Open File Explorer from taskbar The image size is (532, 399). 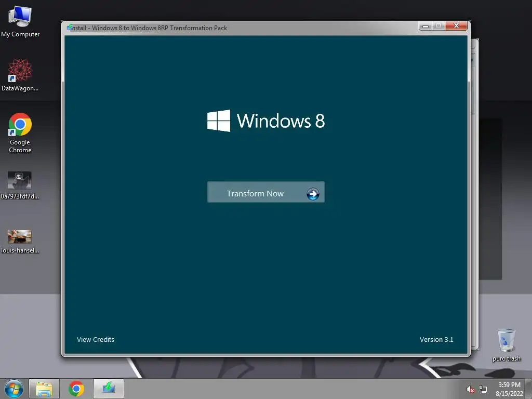[44, 389]
